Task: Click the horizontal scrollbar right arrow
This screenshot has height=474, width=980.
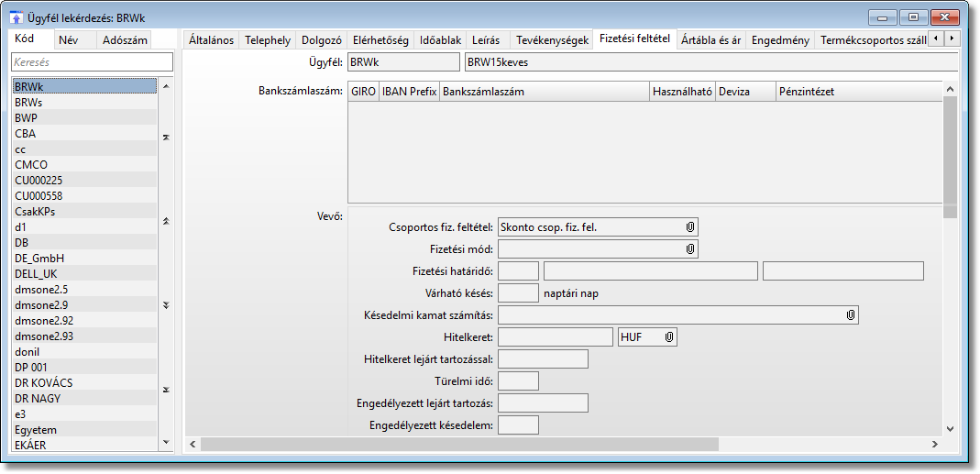Action: (x=935, y=444)
